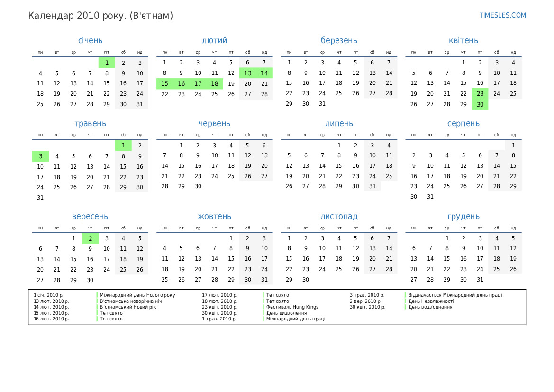This screenshot has width=554, height=392.
Task: Click legend date '1 трав. 2010 р.'
Action: pyautogui.click(x=219, y=319)
